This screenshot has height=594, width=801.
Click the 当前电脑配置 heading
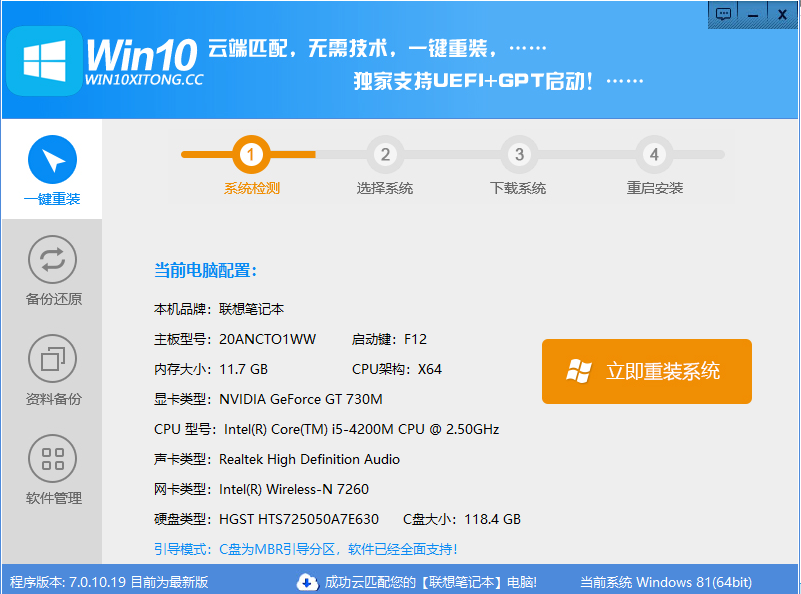pyautogui.click(x=205, y=270)
